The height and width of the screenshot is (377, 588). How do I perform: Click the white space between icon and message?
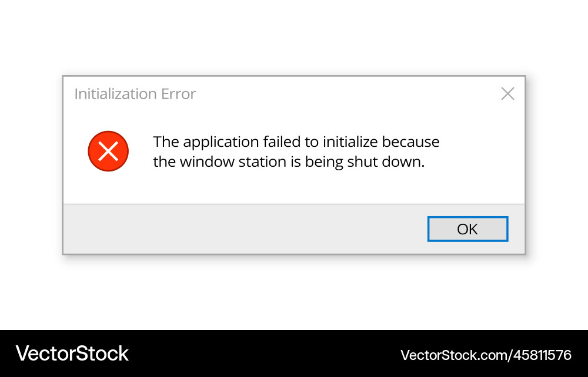(140, 152)
